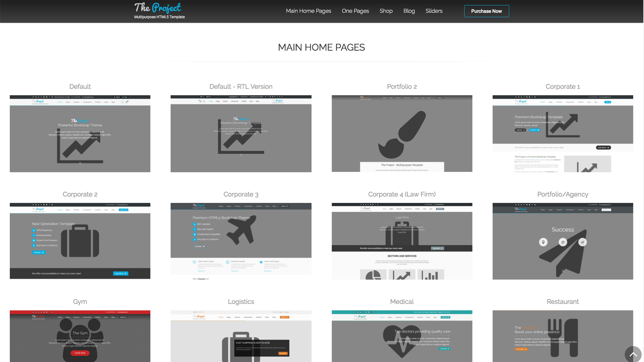The image size is (644, 362).
Task: Open the Blog nav item
Action: 409,11
